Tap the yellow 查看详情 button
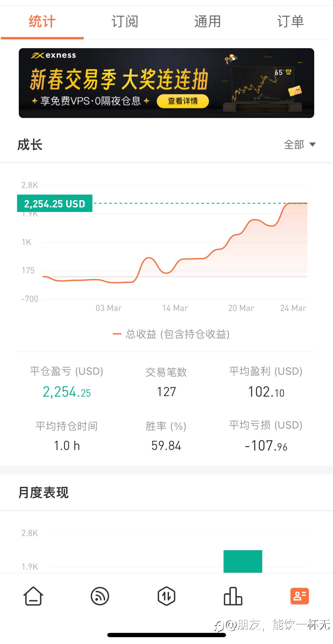 pyautogui.click(x=183, y=101)
